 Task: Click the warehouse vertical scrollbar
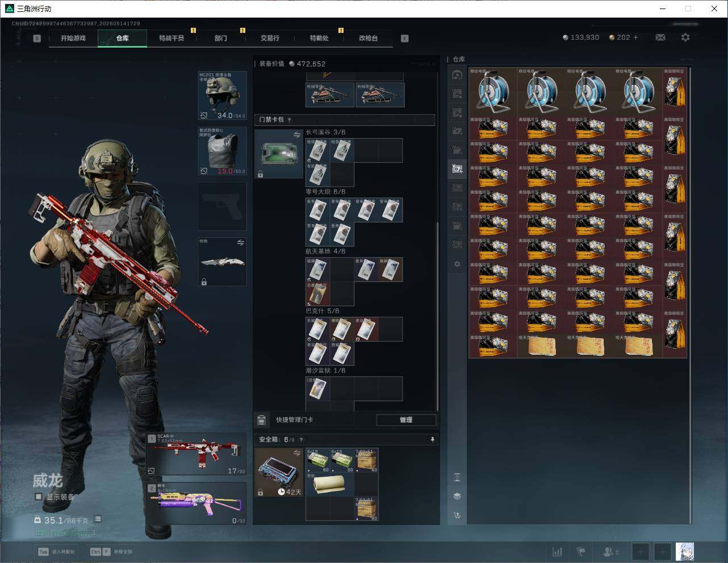pos(691,295)
